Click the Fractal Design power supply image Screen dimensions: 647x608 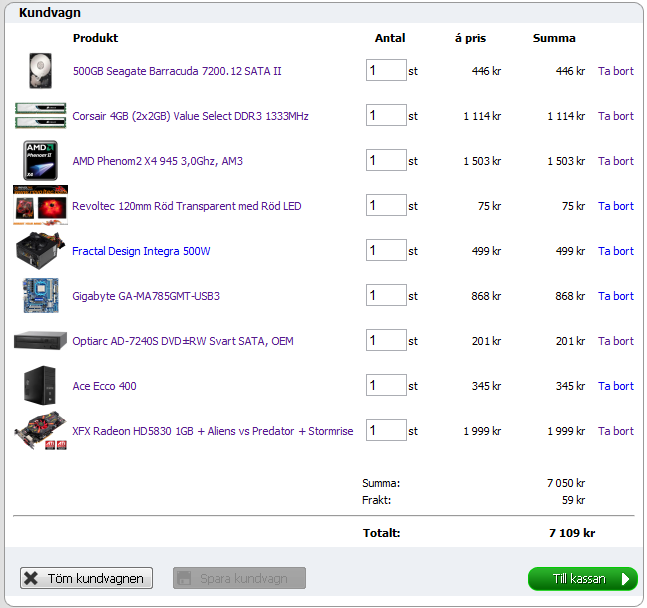pyautogui.click(x=40, y=251)
